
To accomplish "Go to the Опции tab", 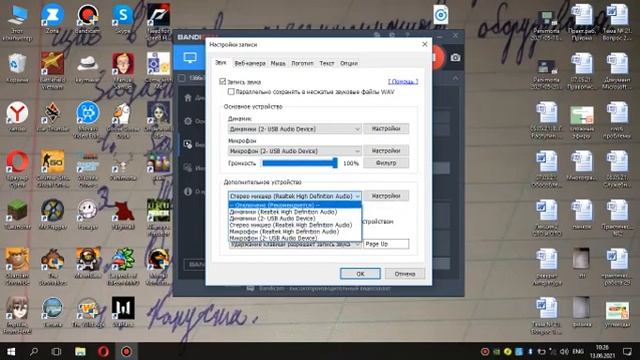I will (349, 63).
